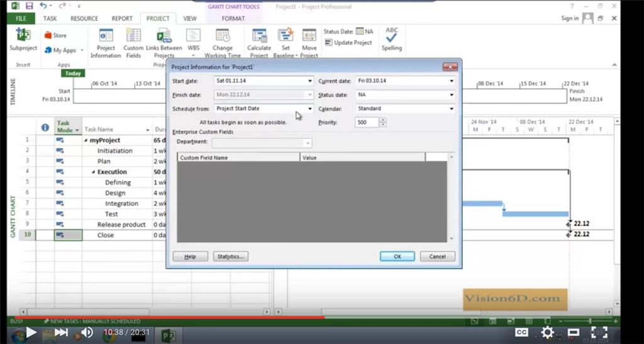Switch to the TASK tab

(50, 18)
